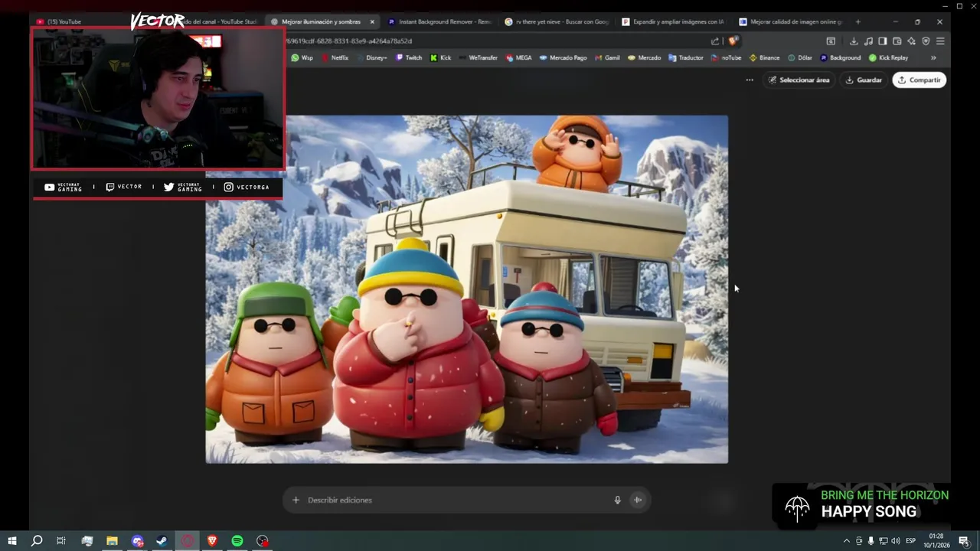Open Spotify from the taskbar
980x551 pixels.
[x=237, y=541]
